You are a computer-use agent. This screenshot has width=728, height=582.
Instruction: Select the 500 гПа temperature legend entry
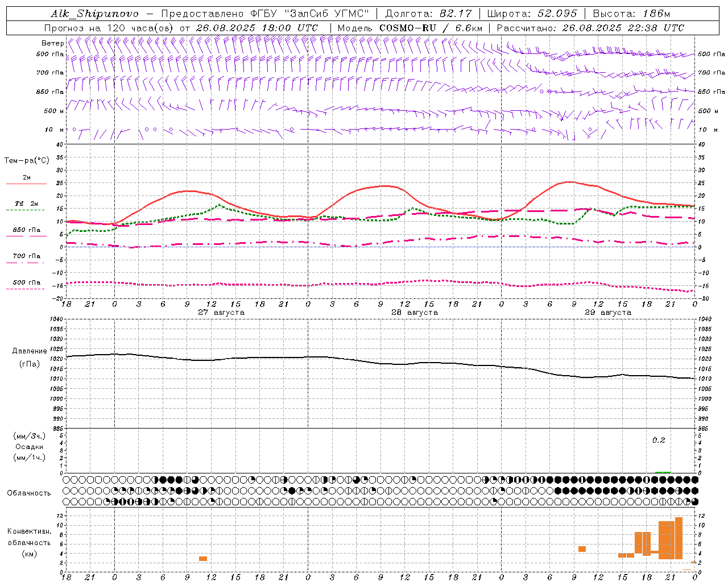point(26,284)
